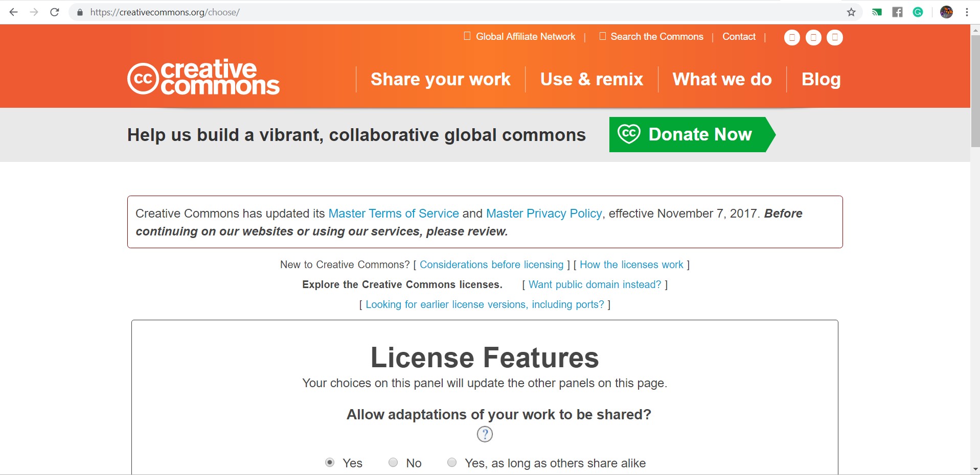Open "Looking for earlier license versions" link
Screen dimensions: 980x475
pos(485,304)
